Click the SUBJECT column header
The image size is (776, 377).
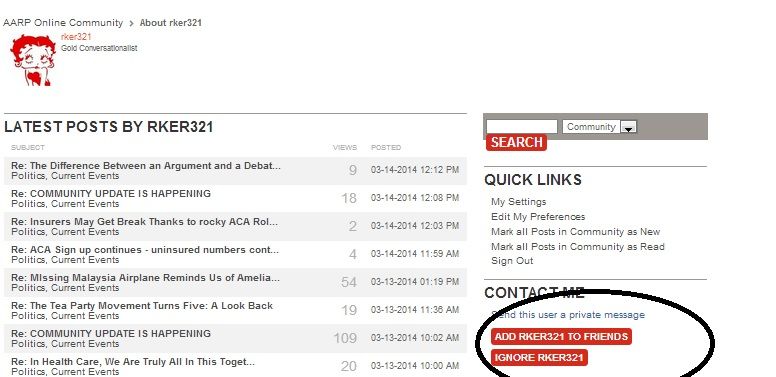[x=28, y=147]
